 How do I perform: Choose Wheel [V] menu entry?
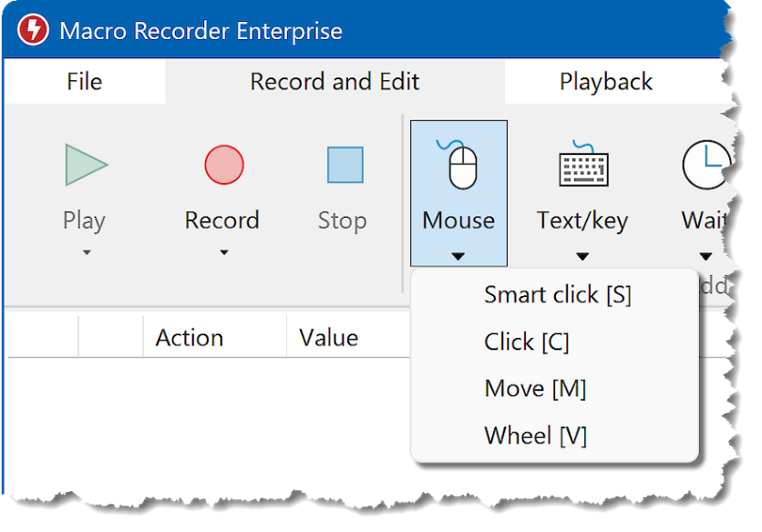point(554,435)
